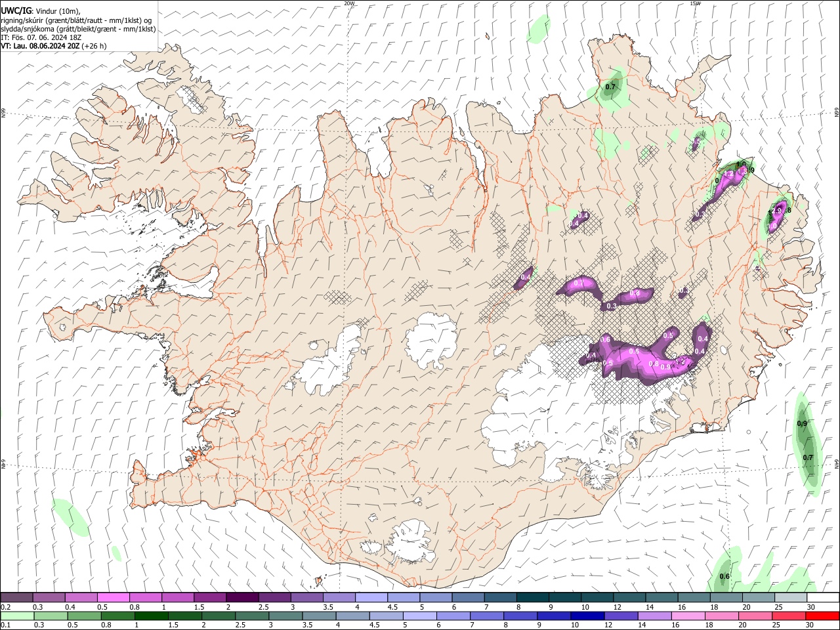This screenshot has height=630, width=840.
Task: Click the '1.2' value in the large purple band
Action: tap(680, 362)
